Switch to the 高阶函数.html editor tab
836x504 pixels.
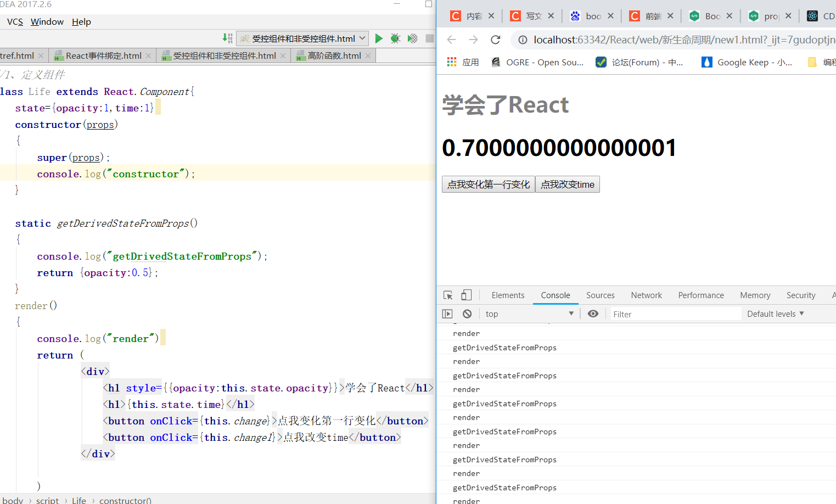pyautogui.click(x=334, y=56)
